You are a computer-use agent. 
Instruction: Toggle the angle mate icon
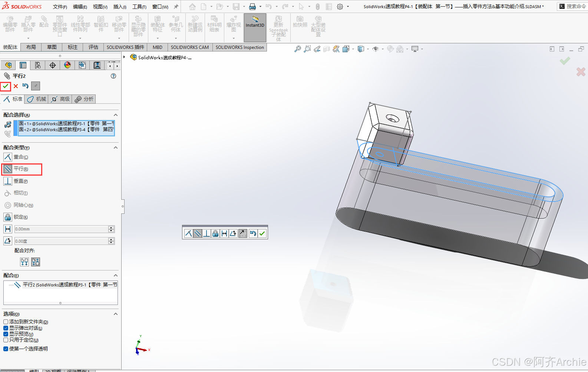pos(8,241)
